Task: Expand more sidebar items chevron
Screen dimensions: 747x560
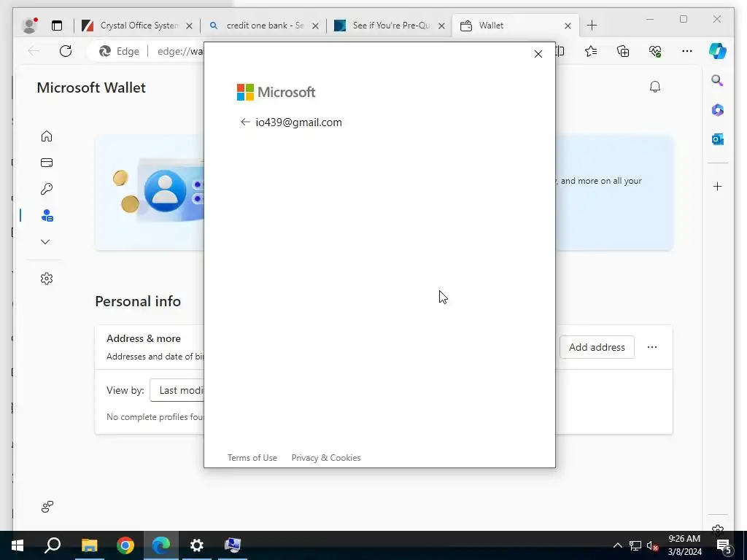Action: pyautogui.click(x=45, y=242)
